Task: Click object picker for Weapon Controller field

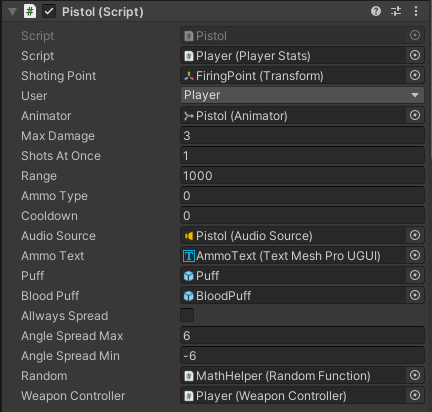Action: (x=415, y=395)
